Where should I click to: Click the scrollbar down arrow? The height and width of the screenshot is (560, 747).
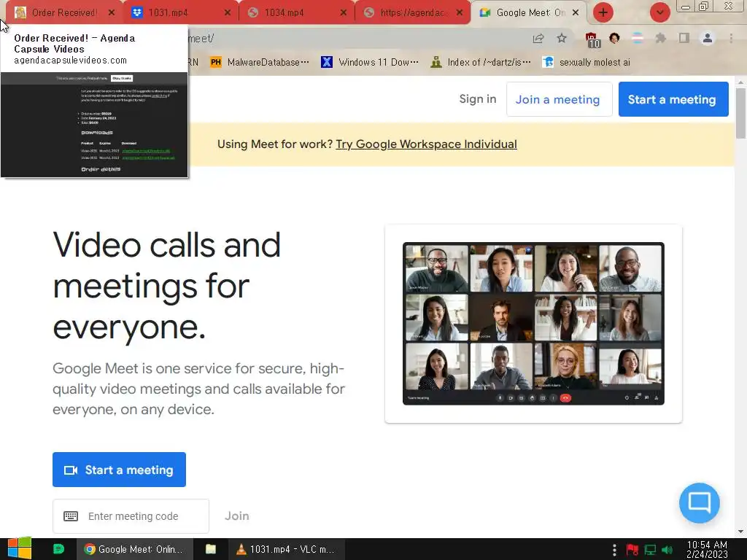coord(740,532)
